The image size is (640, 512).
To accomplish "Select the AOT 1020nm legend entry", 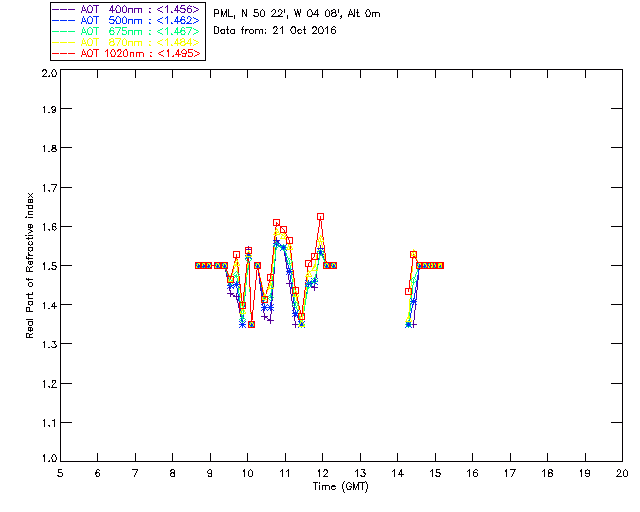I will pyautogui.click(x=126, y=53).
